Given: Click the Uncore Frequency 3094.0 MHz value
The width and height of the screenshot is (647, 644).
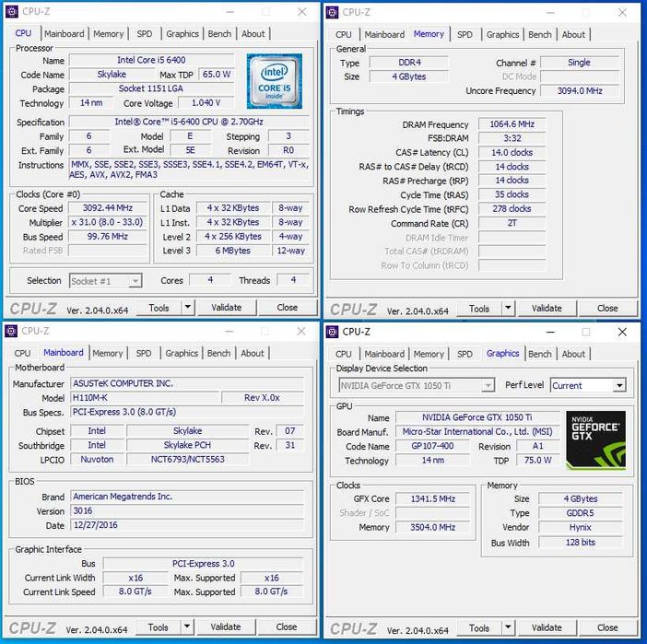Looking at the screenshot, I should click(x=580, y=91).
